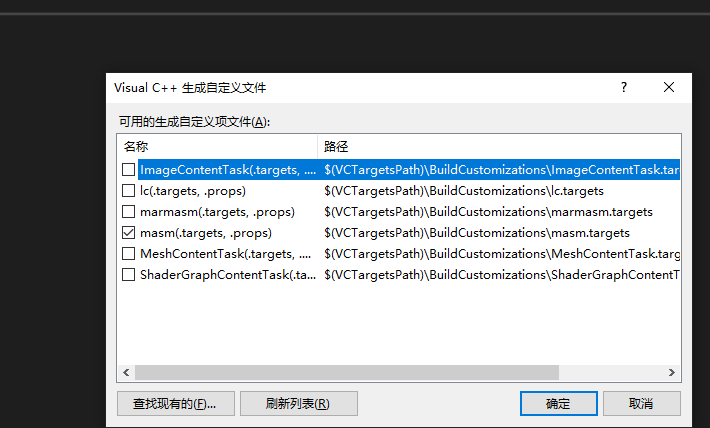The width and height of the screenshot is (710, 428).
Task: Click the help question mark icon
Action: click(x=624, y=87)
